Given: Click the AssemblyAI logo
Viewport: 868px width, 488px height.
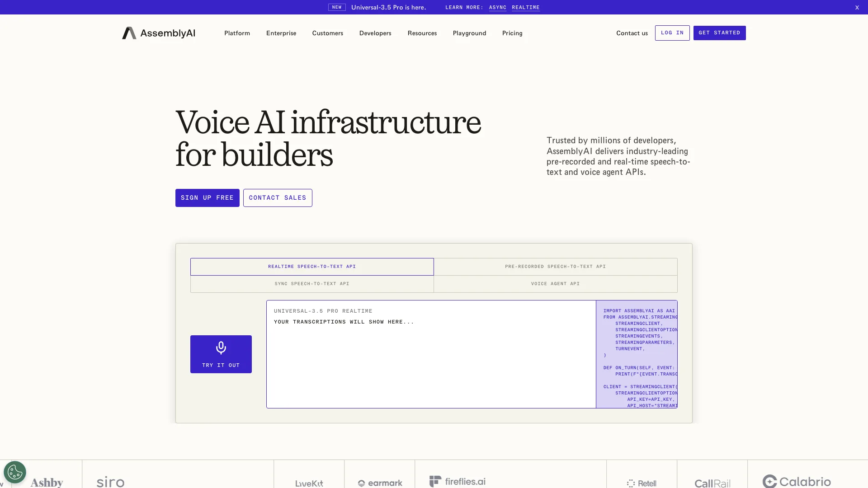Looking at the screenshot, I should [159, 33].
